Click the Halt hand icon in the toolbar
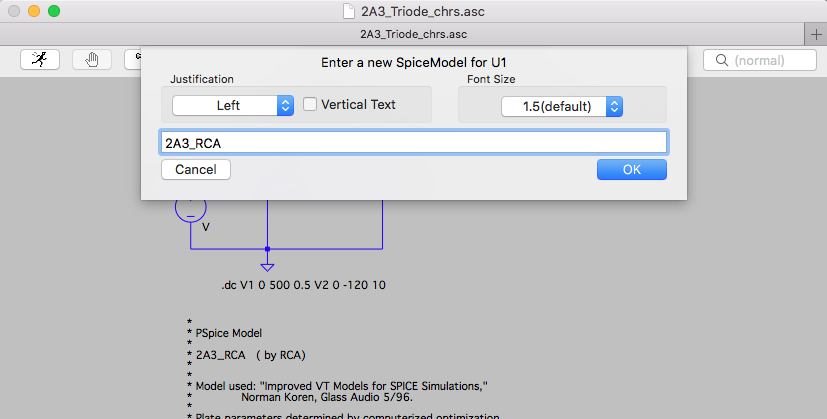This screenshot has height=419, width=827. pyautogui.click(x=92, y=60)
